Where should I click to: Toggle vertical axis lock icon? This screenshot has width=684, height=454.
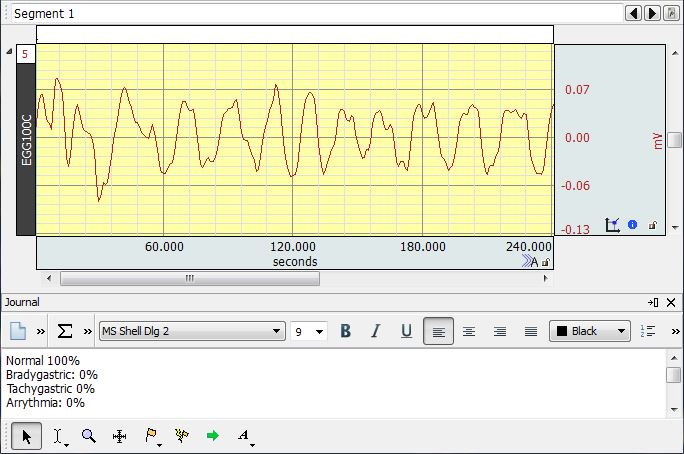(x=653, y=225)
